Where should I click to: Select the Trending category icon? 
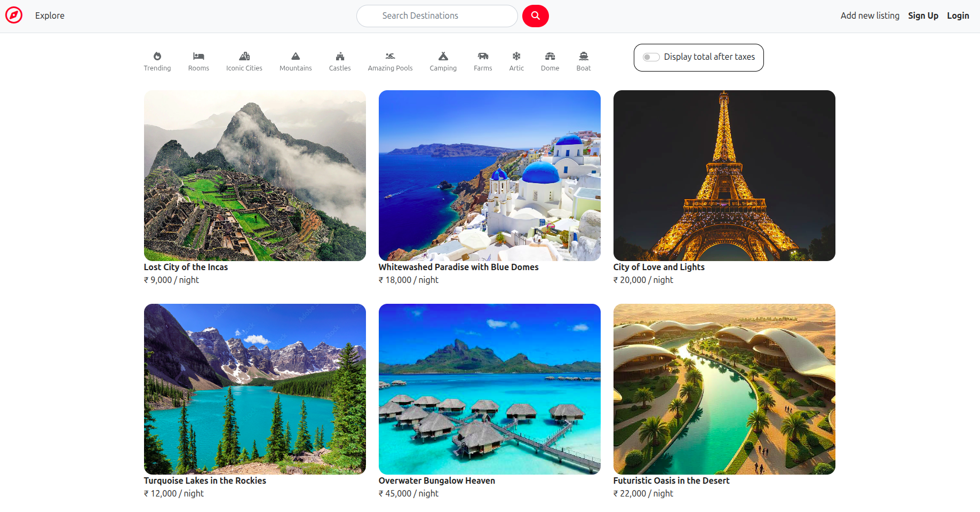point(157,60)
